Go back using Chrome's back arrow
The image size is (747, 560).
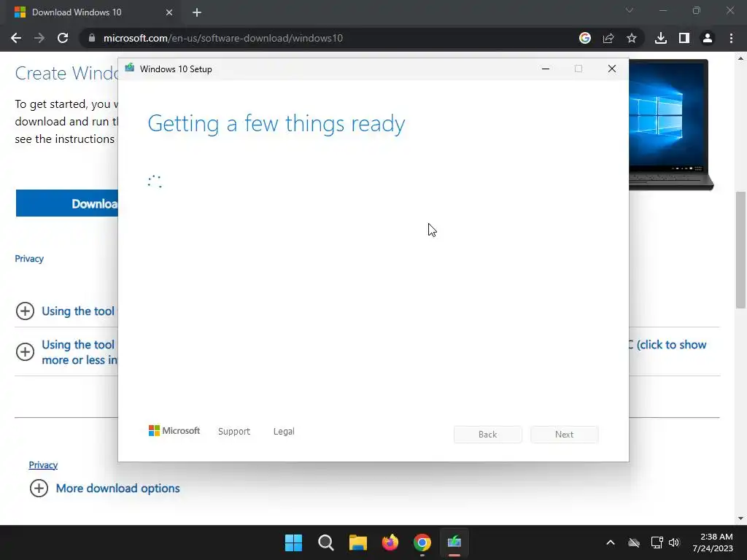(16, 38)
